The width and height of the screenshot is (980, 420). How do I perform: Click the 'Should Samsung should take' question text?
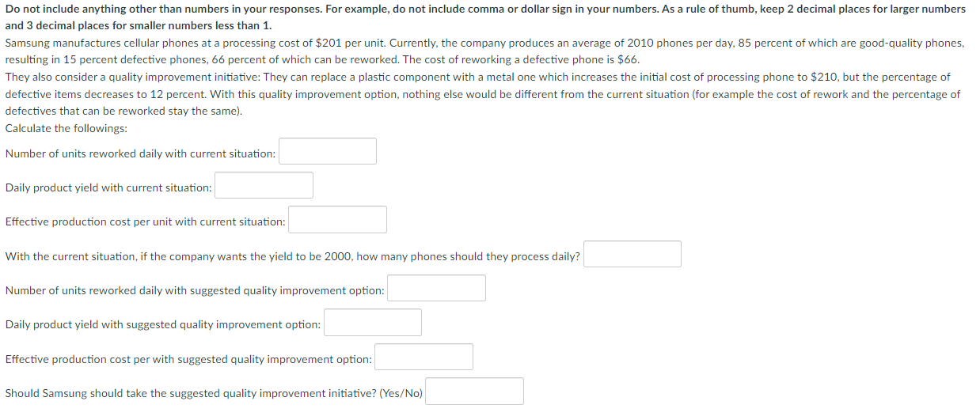tap(214, 393)
